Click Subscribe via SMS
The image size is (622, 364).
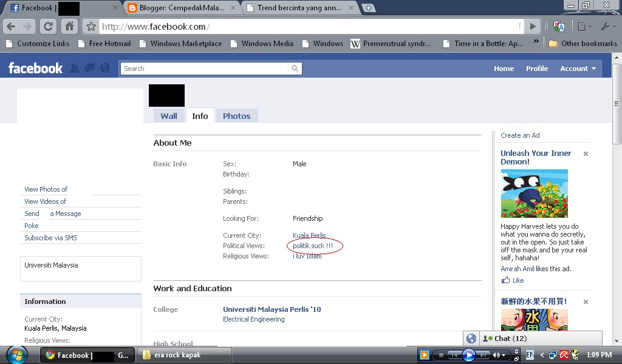click(51, 238)
